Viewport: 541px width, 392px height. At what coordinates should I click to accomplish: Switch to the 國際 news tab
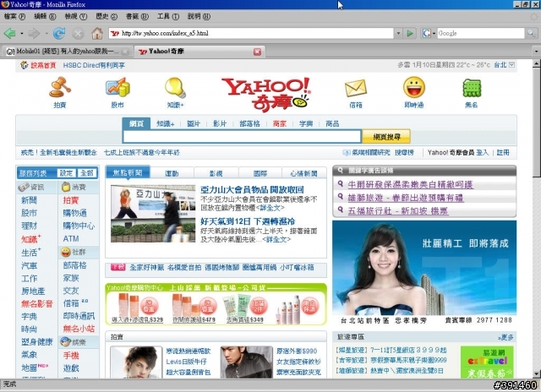[x=260, y=173]
